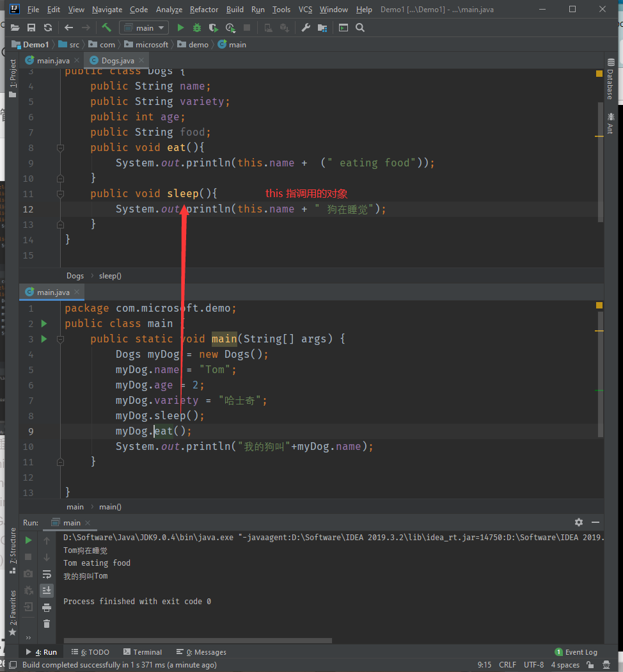Open the 6: TODO tool window
Image resolution: width=623 pixels, height=672 pixels.
click(90, 652)
